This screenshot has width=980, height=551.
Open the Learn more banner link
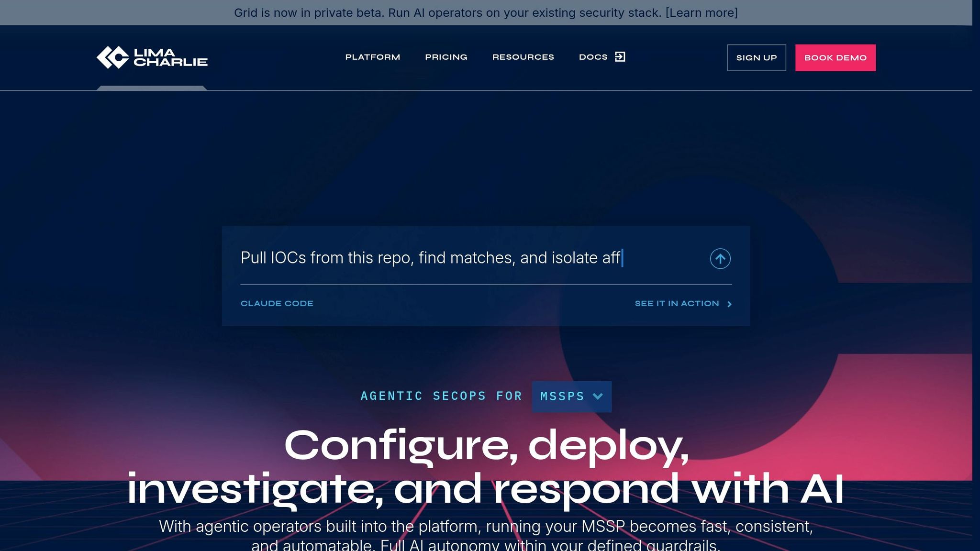[702, 13]
